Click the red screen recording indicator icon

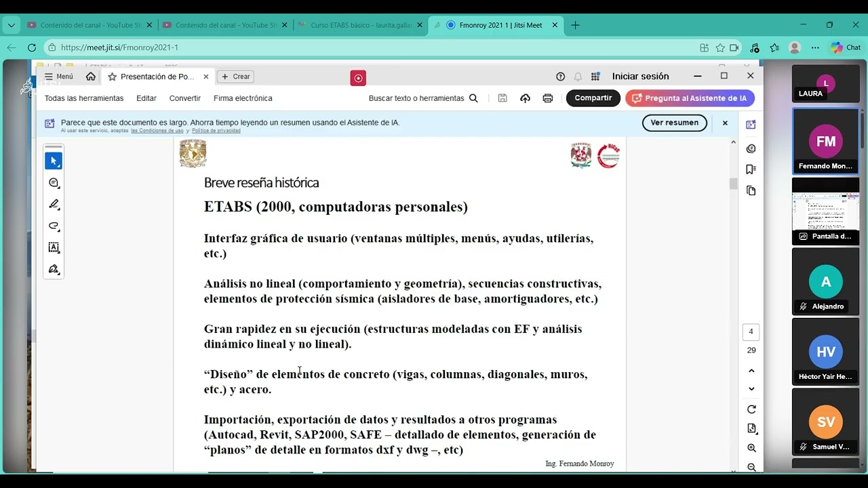(358, 78)
